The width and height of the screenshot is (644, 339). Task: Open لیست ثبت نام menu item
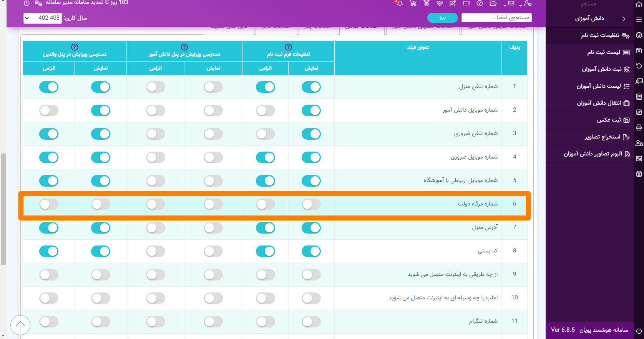coord(603,52)
